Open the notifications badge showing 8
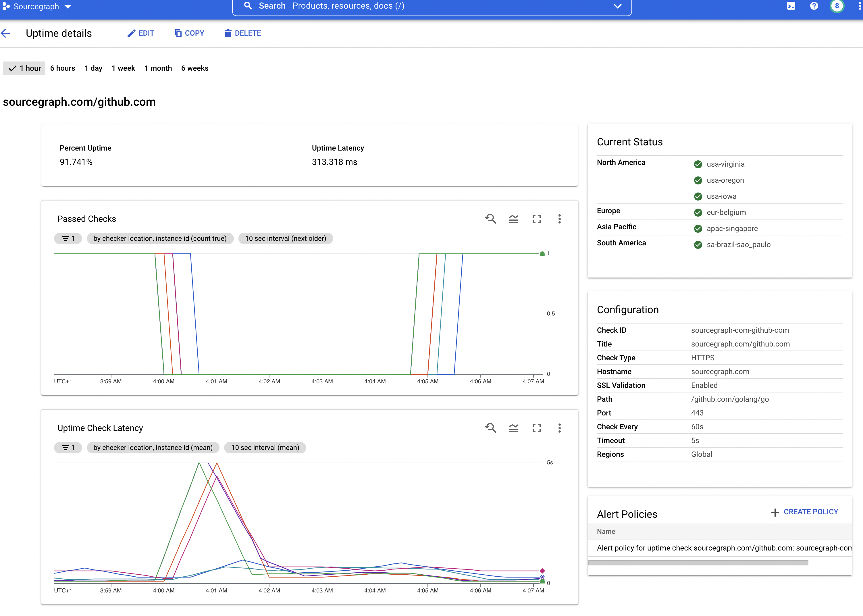This screenshot has width=863, height=616. coord(837,6)
